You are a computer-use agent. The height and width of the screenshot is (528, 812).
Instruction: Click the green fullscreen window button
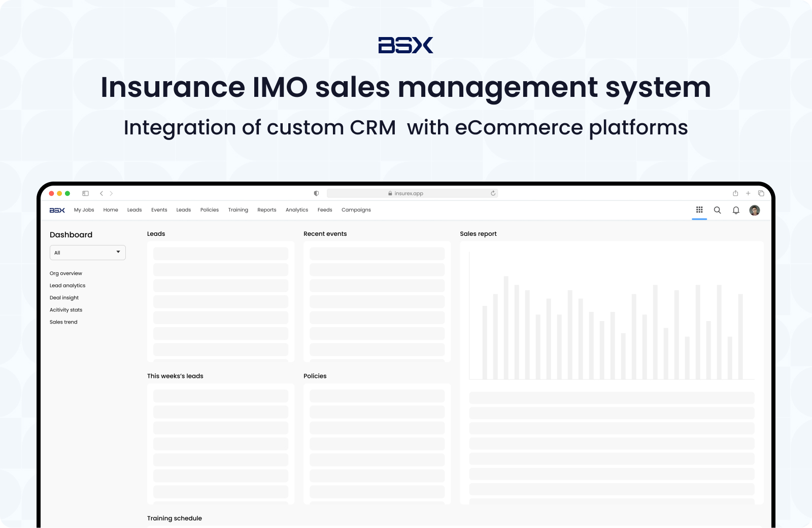tap(67, 193)
